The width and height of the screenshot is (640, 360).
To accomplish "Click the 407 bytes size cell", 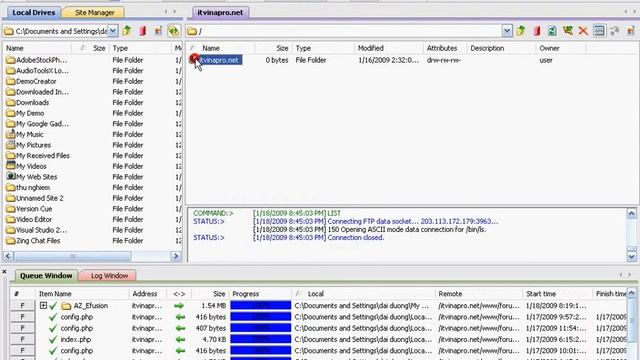I will click(x=211, y=328).
